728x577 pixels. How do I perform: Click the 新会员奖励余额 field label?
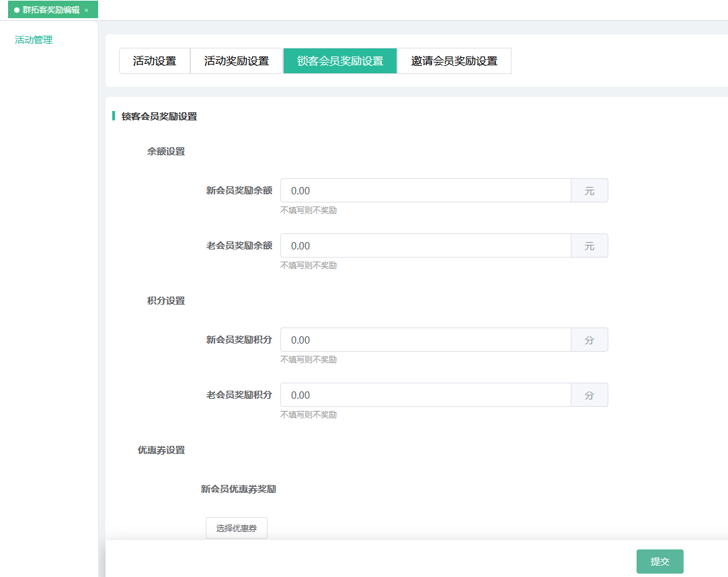(239, 191)
